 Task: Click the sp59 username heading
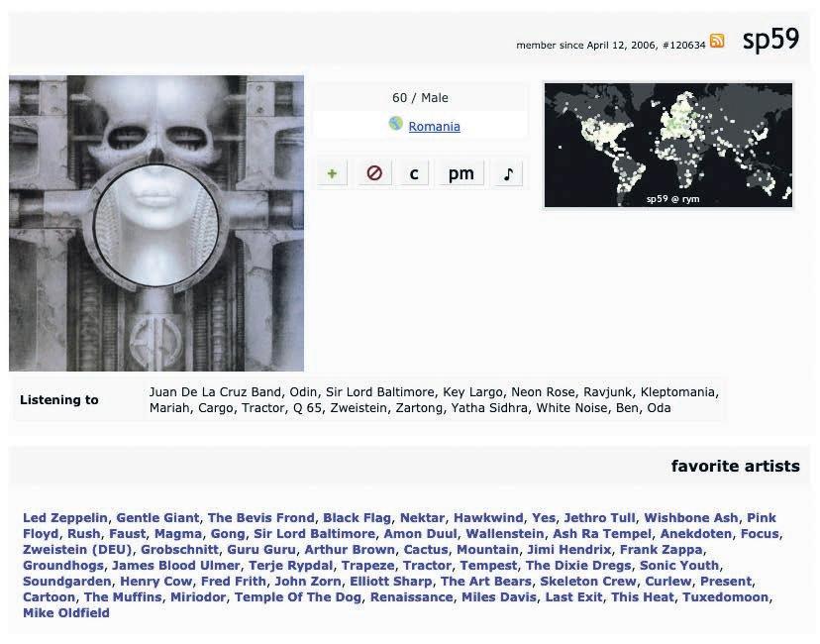[x=770, y=40]
